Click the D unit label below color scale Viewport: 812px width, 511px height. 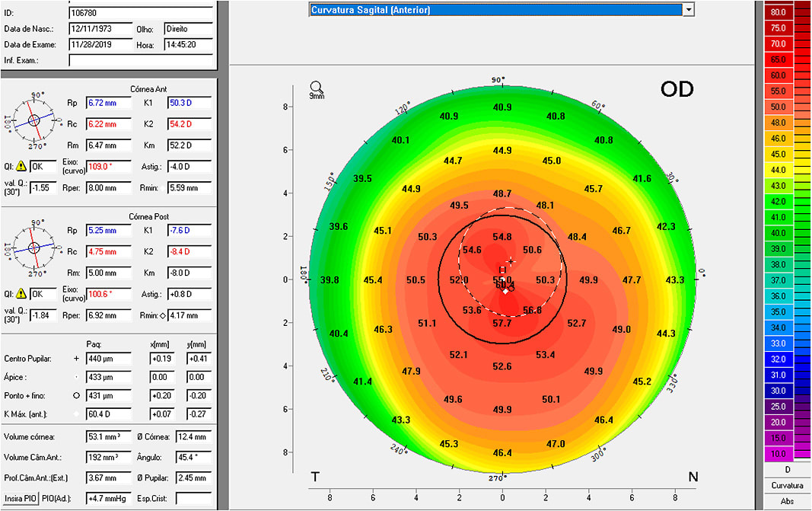pos(787,470)
